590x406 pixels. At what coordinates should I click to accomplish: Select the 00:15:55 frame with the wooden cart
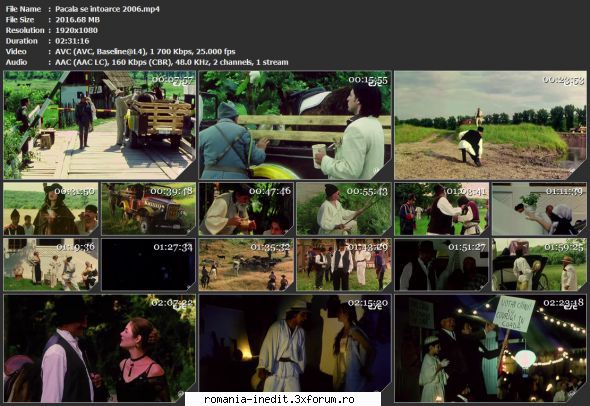pyautogui.click(x=295, y=125)
